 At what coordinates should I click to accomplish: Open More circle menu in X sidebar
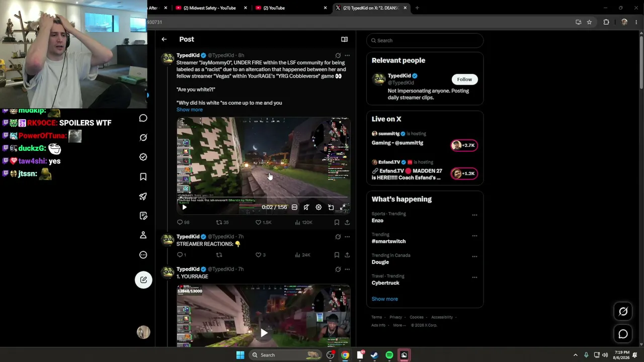tap(143, 254)
